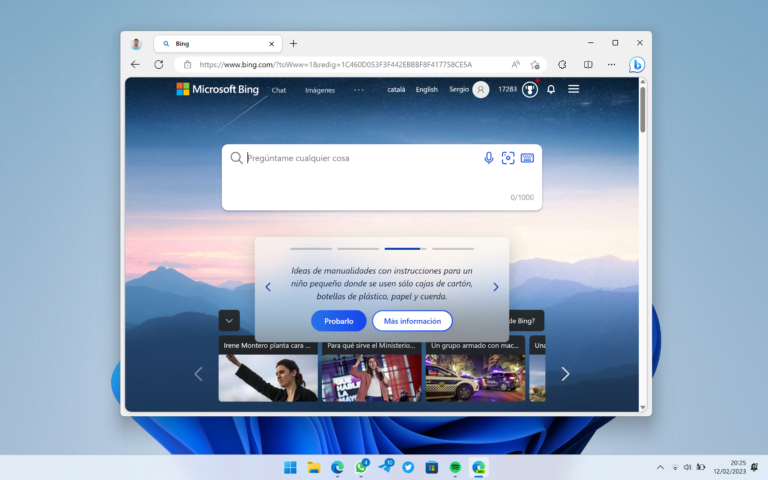The width and height of the screenshot is (768, 480).
Task: Open notifications bell icon on Bing
Action: click(551, 89)
